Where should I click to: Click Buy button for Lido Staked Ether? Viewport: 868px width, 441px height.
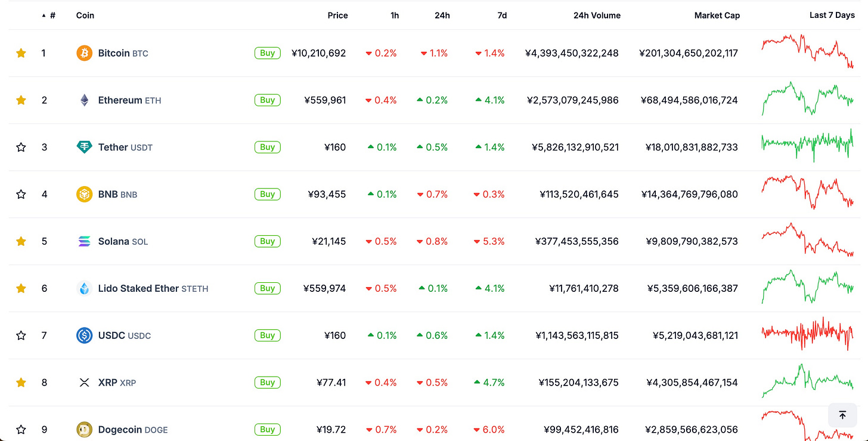pos(268,288)
